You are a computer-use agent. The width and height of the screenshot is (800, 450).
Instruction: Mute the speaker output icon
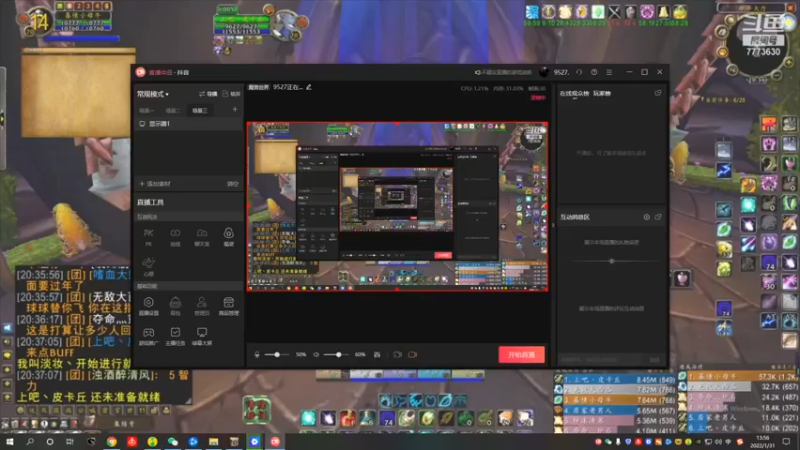316,355
